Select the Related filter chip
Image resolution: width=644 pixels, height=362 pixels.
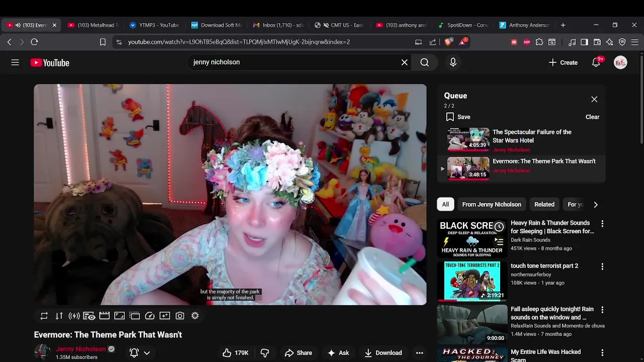pos(544,205)
